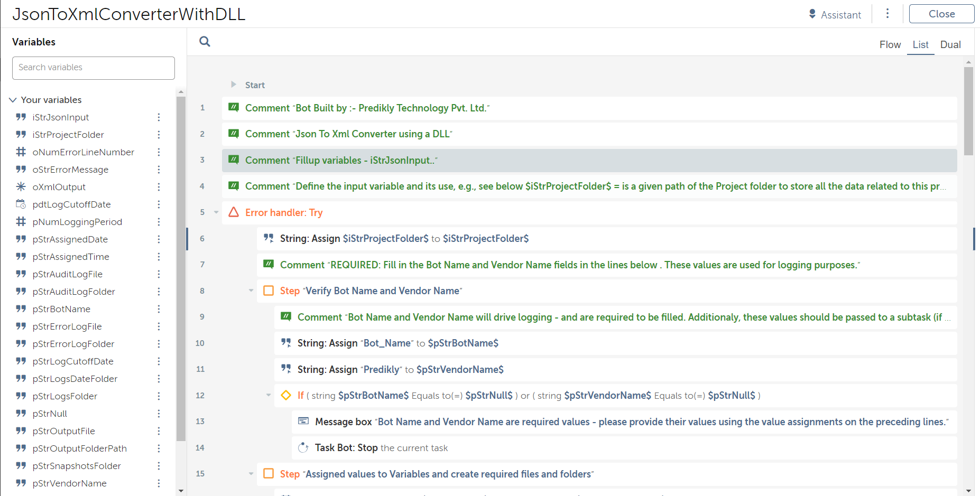Click the If condition diamond icon
The width and height of the screenshot is (980, 496).
pyautogui.click(x=286, y=395)
